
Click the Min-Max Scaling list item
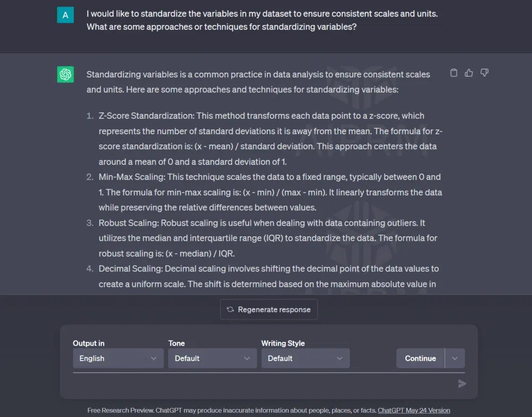pos(269,192)
